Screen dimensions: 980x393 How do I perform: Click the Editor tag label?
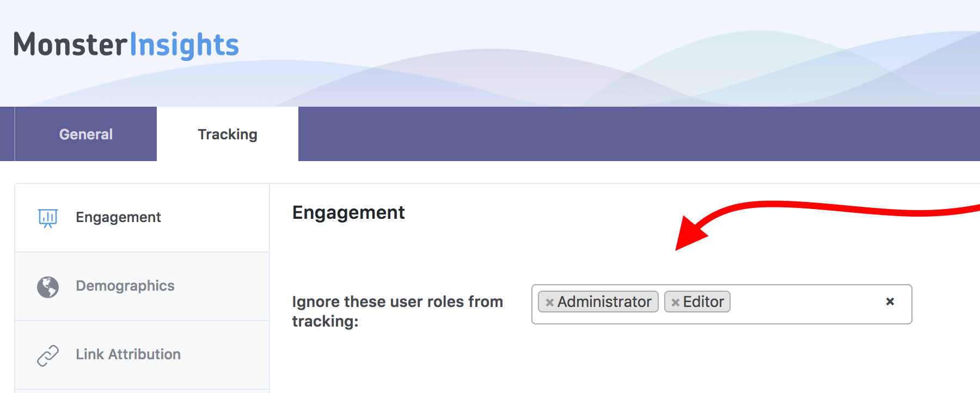coord(703,302)
